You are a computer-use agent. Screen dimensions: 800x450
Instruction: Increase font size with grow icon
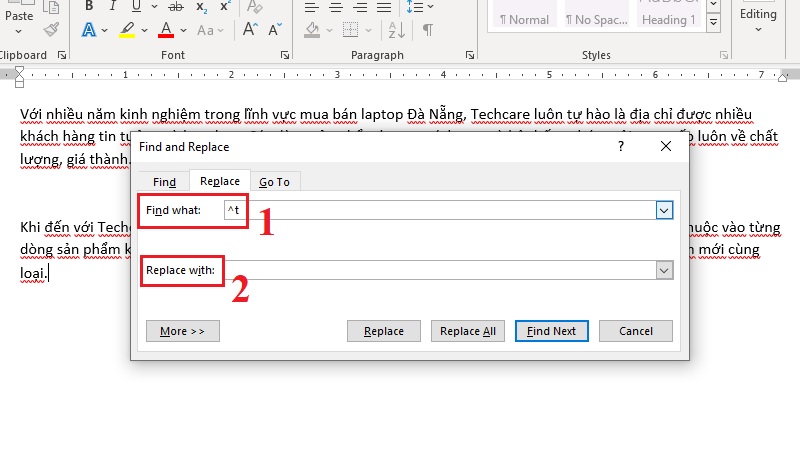pos(250,30)
